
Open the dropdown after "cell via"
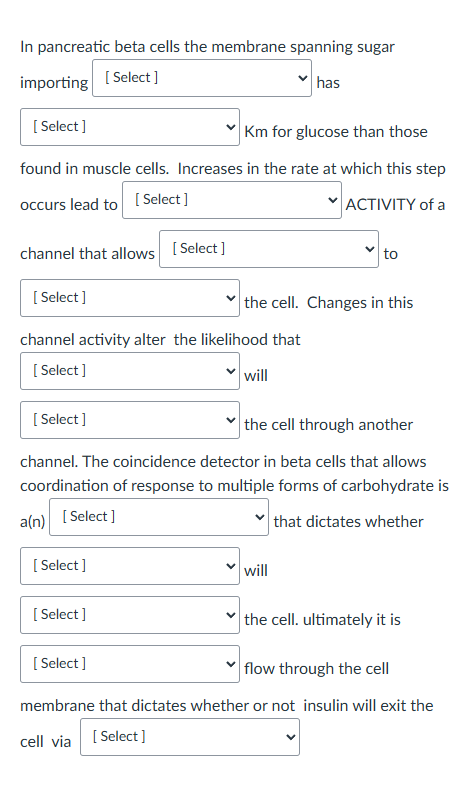click(190, 737)
